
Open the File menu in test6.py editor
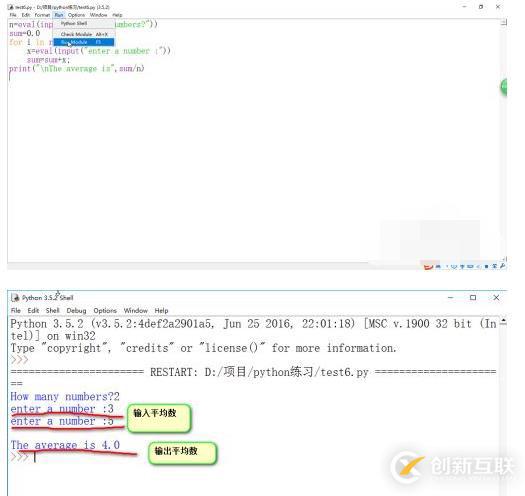pyautogui.click(x=13, y=15)
